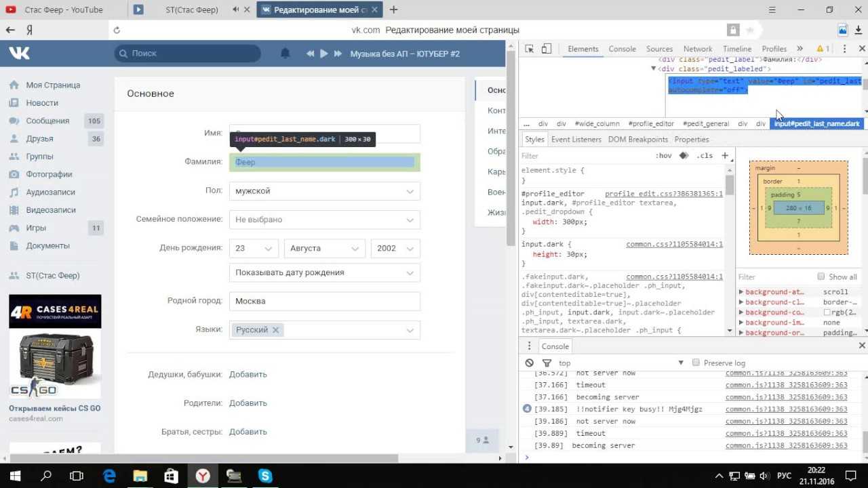This screenshot has width=868, height=488.
Task: Click the inspect element picker icon
Action: (x=530, y=49)
